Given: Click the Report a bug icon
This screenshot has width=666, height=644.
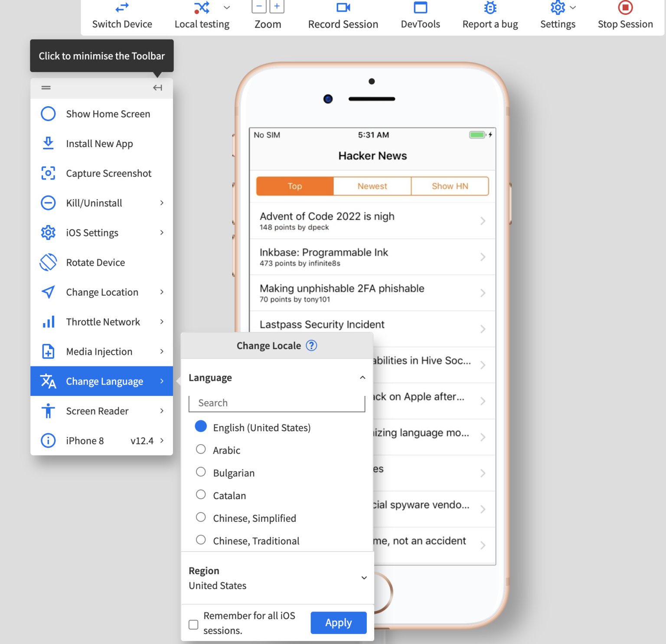Looking at the screenshot, I should (490, 7).
